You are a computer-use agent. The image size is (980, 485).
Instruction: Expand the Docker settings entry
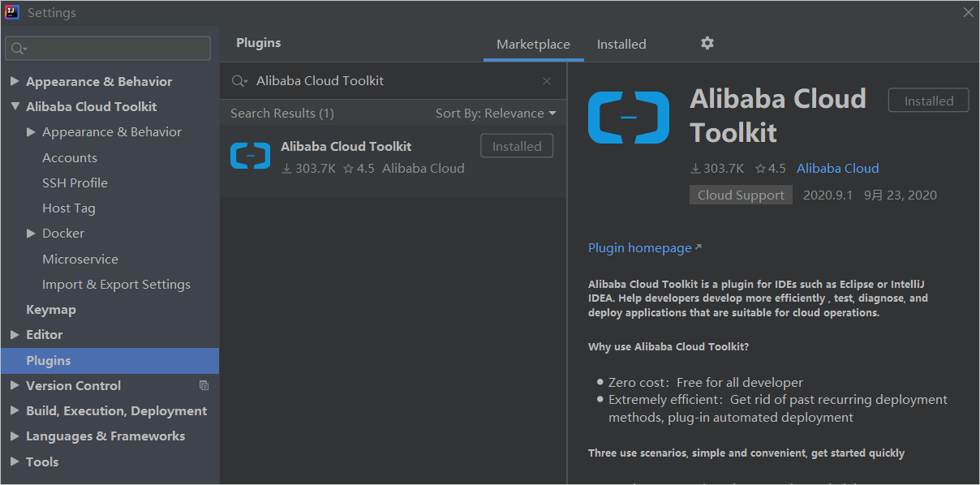point(31,233)
